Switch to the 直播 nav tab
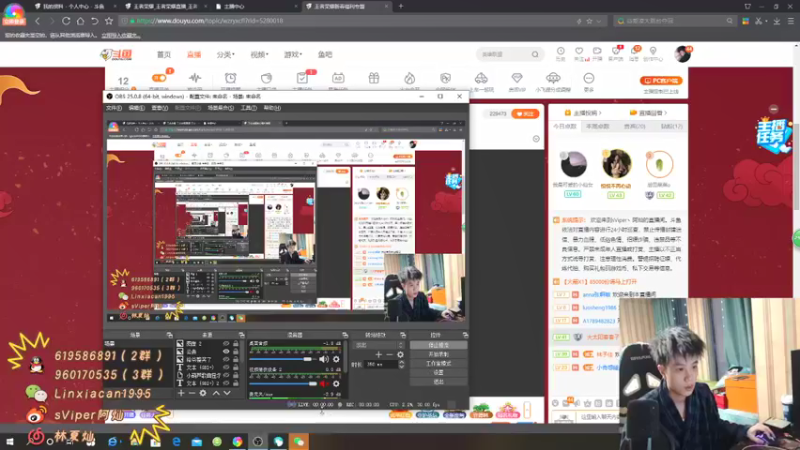Image resolution: width=800 pixels, height=450 pixels. (194, 55)
